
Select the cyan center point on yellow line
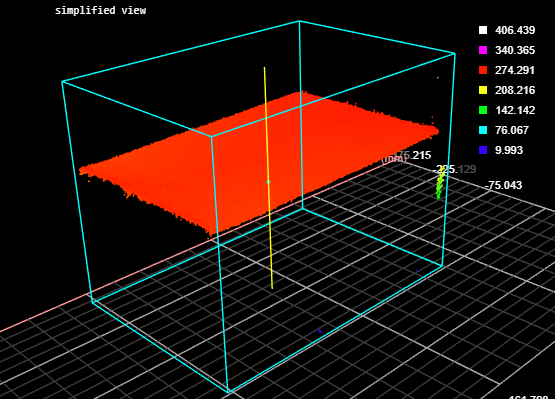point(268,182)
